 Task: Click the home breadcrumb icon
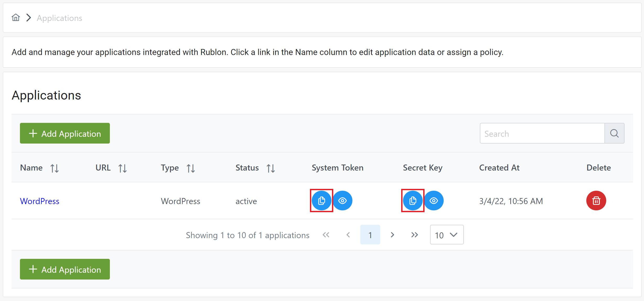pos(16,18)
